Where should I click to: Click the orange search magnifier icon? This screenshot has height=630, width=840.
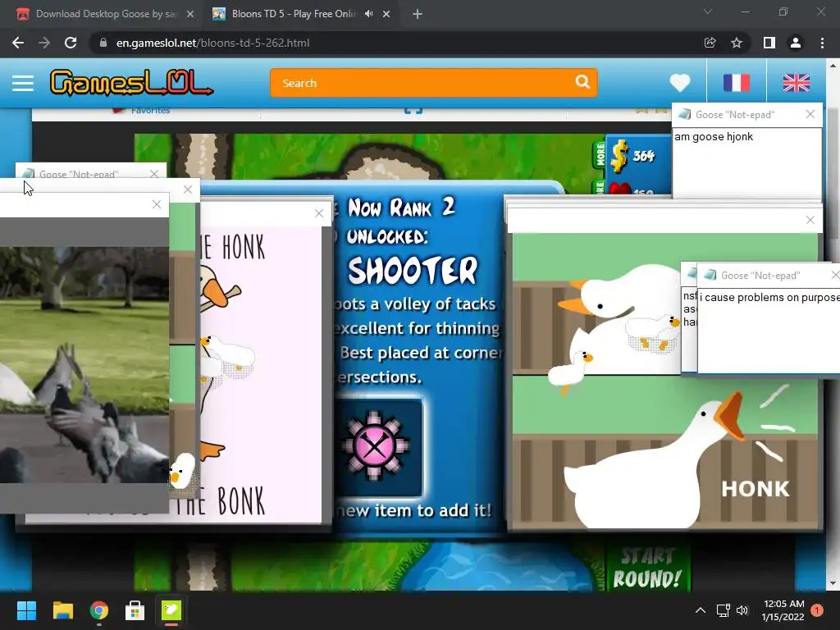click(x=582, y=82)
